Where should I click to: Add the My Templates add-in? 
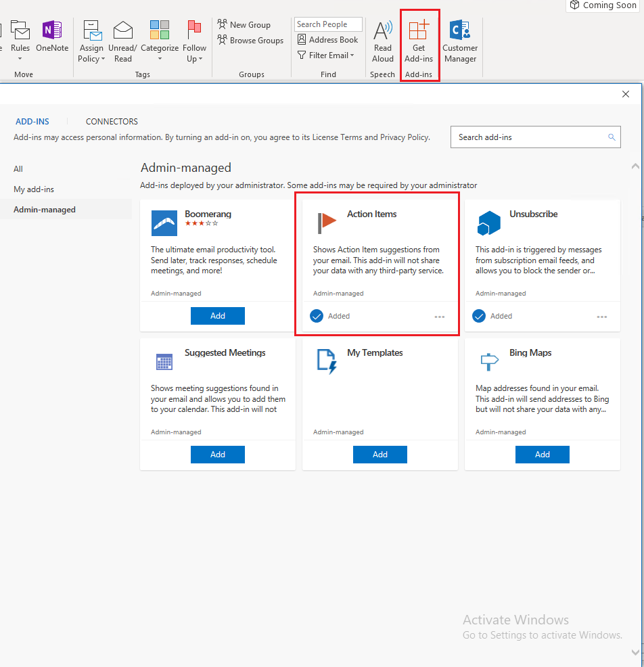[x=380, y=455]
